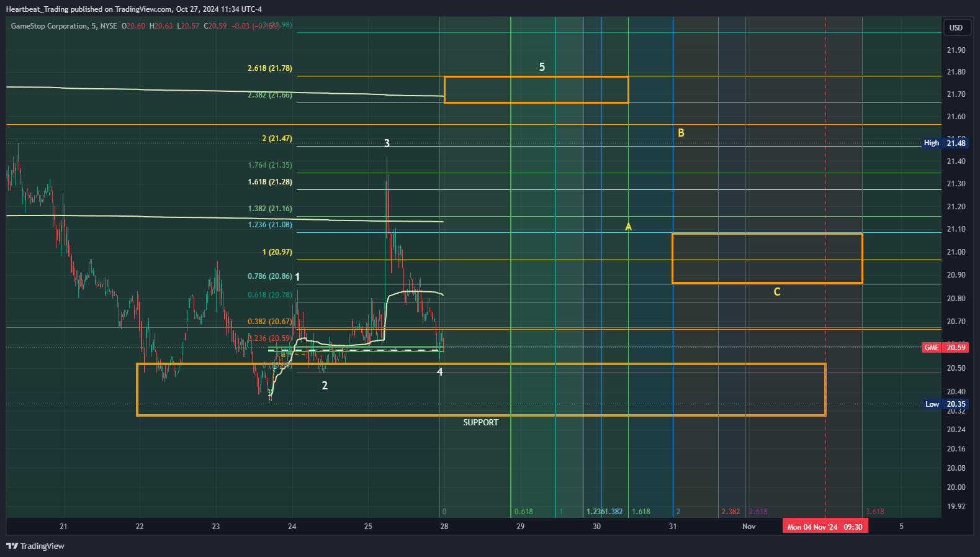
Task: Select the 21.90 price axis value
Action: pos(956,50)
